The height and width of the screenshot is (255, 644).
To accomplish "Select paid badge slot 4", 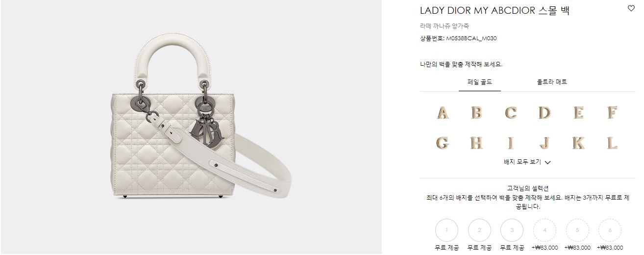I will pos(545,230).
